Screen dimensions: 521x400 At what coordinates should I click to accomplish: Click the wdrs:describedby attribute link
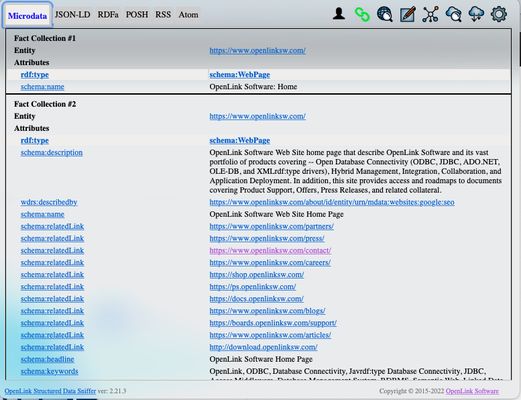pyautogui.click(x=49, y=202)
